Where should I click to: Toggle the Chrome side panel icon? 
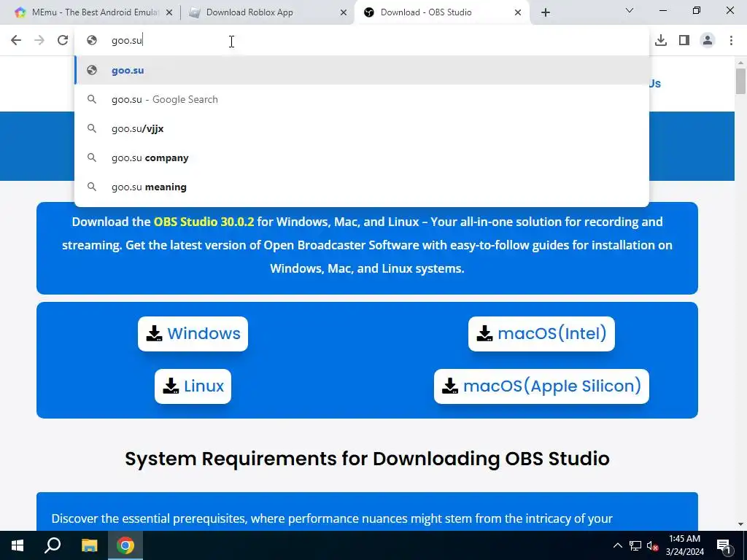(x=684, y=41)
